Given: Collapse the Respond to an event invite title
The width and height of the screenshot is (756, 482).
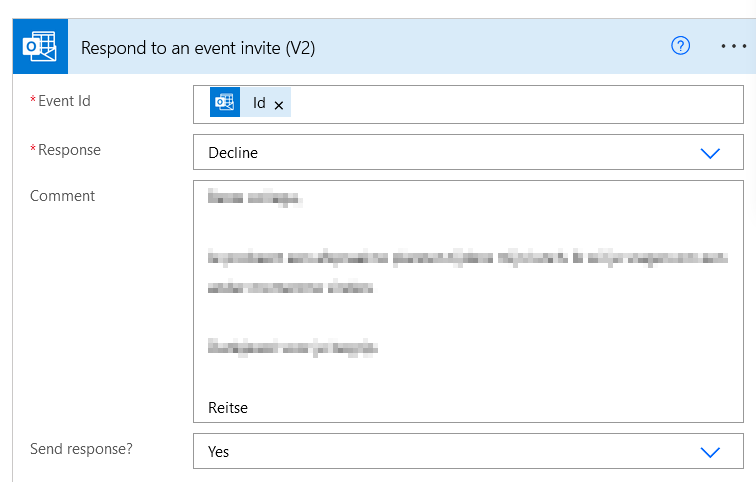Looking at the screenshot, I should (x=198, y=48).
